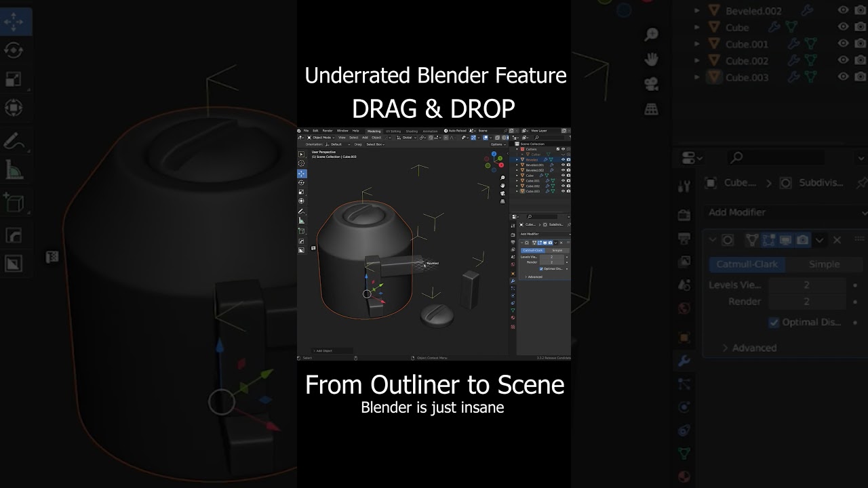868x488 pixels.
Task: Click the Levels Viewport value field
Action: 552,257
